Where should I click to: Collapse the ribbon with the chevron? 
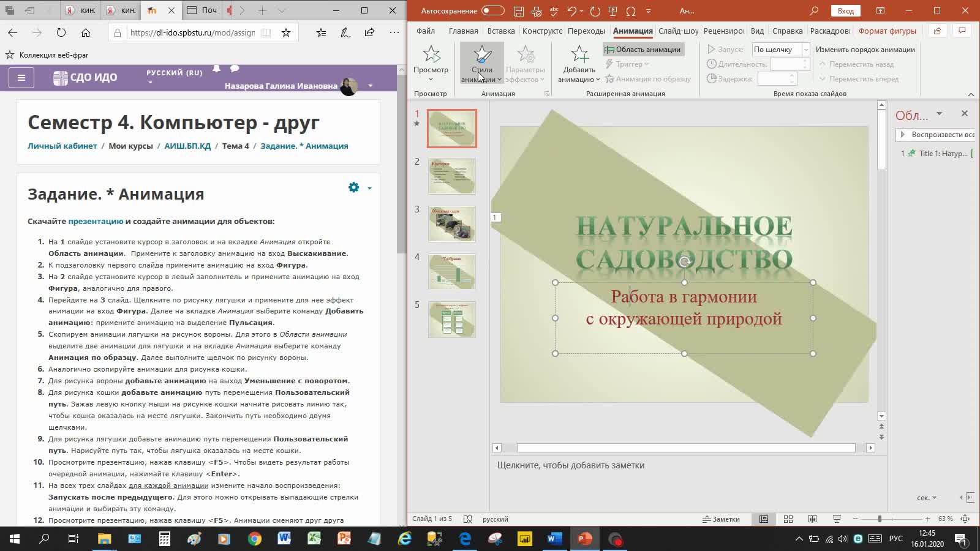[971, 94]
